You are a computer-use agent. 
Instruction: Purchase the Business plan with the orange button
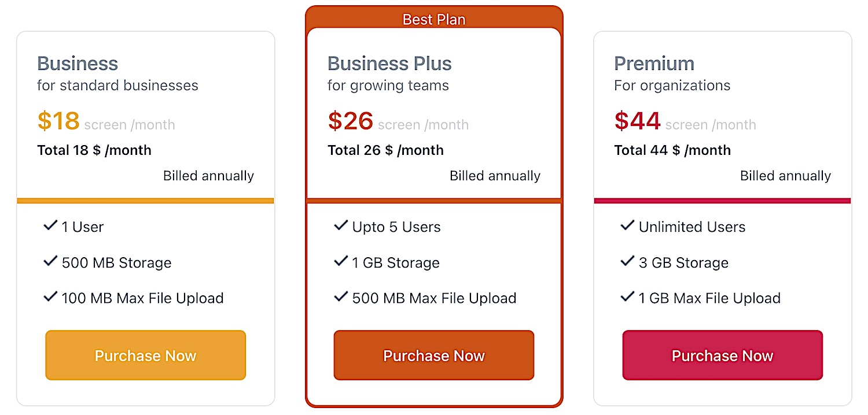(x=146, y=355)
